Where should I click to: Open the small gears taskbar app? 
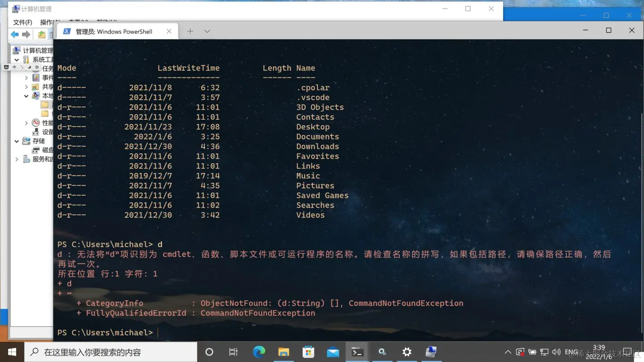[x=382, y=352]
